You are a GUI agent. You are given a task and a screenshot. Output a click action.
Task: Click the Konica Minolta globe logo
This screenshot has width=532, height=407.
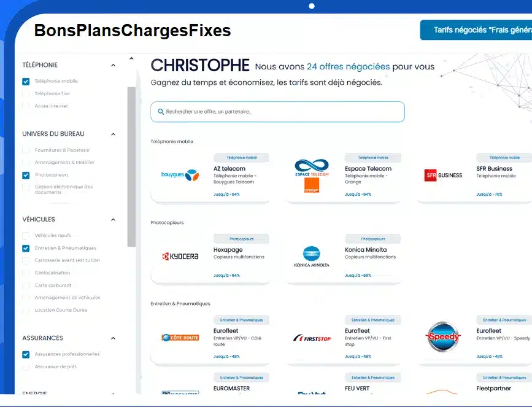pyautogui.click(x=312, y=253)
